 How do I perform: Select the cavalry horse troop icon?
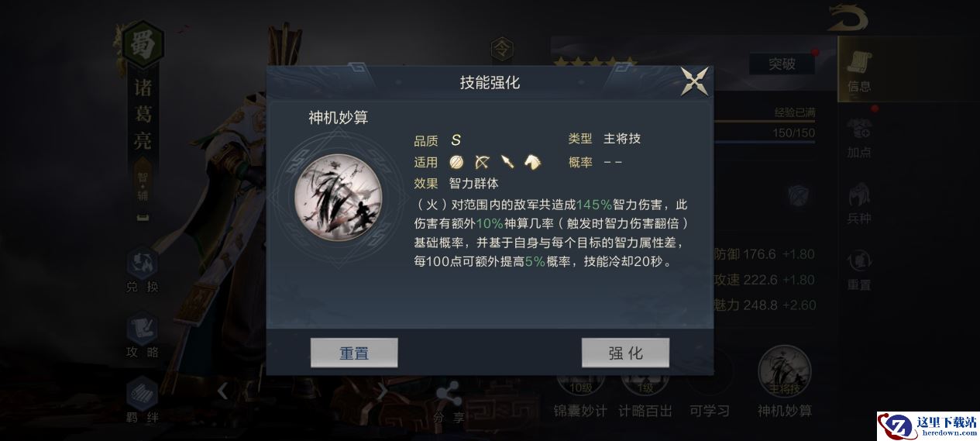click(533, 162)
